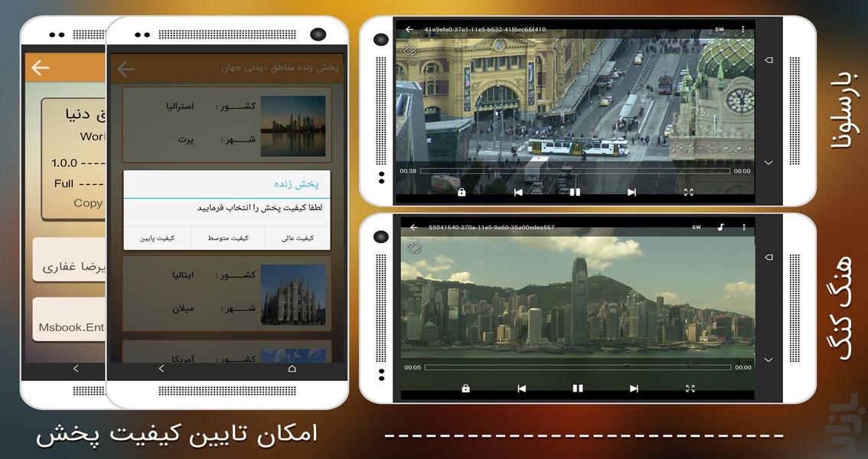Click the music note icon above the Hong Kong stream
The width and height of the screenshot is (868, 459).
point(720,226)
